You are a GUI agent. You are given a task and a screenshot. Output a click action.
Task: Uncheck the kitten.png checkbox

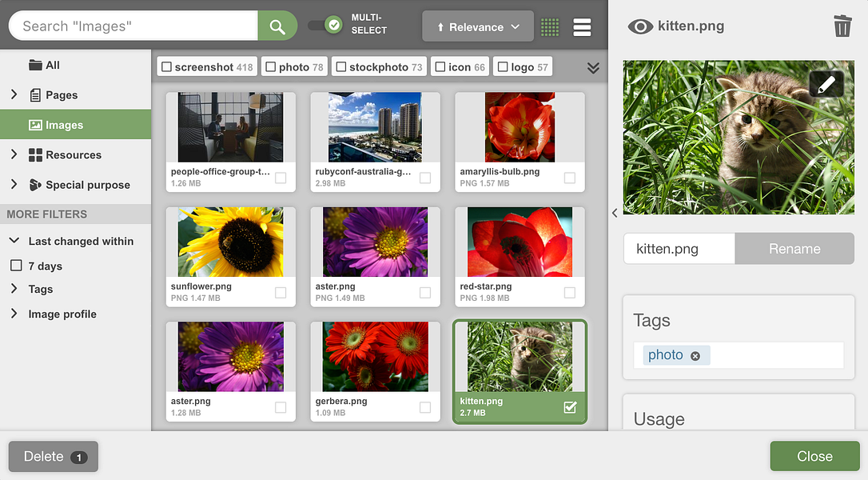(x=570, y=407)
